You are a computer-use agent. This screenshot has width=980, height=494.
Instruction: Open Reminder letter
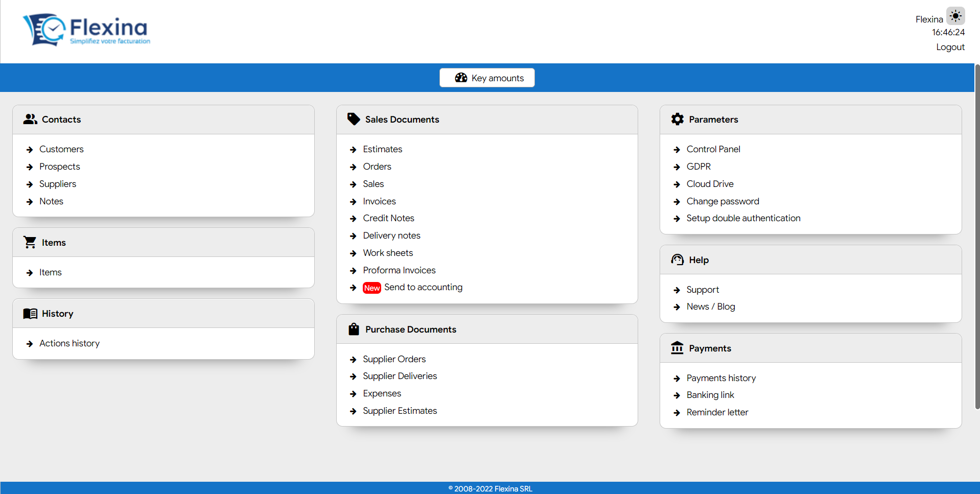click(x=717, y=412)
